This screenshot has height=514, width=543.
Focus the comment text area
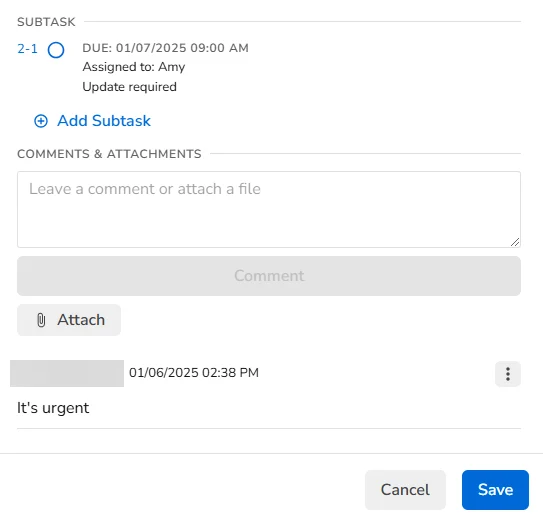[x=269, y=210]
